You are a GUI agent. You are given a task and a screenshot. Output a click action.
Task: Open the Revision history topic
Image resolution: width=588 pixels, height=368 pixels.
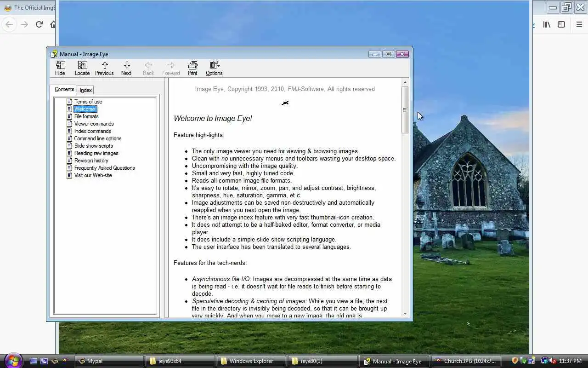[x=91, y=161]
